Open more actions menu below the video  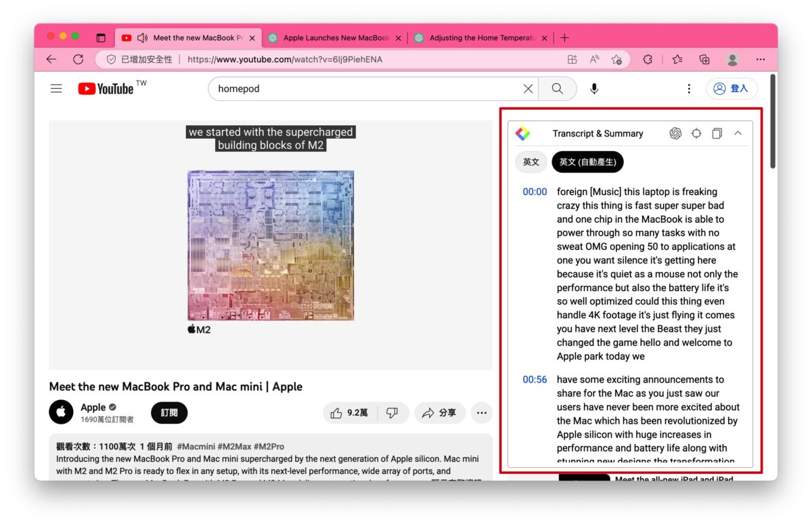[x=482, y=413]
